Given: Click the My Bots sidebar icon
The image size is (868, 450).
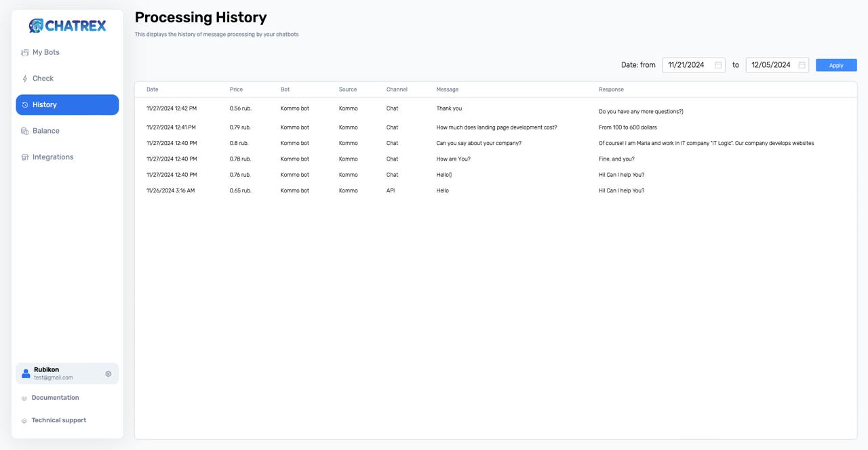Looking at the screenshot, I should tap(24, 52).
